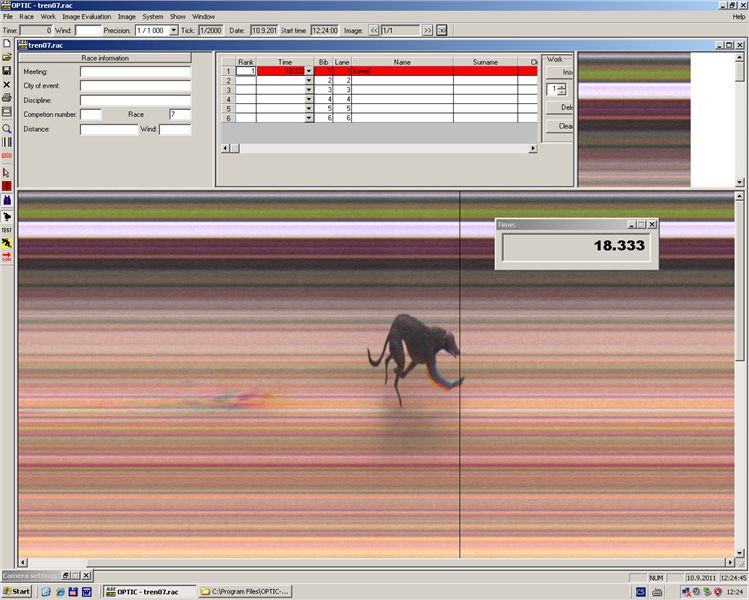Go to previous image with << button
The image size is (749, 600).
(x=374, y=31)
